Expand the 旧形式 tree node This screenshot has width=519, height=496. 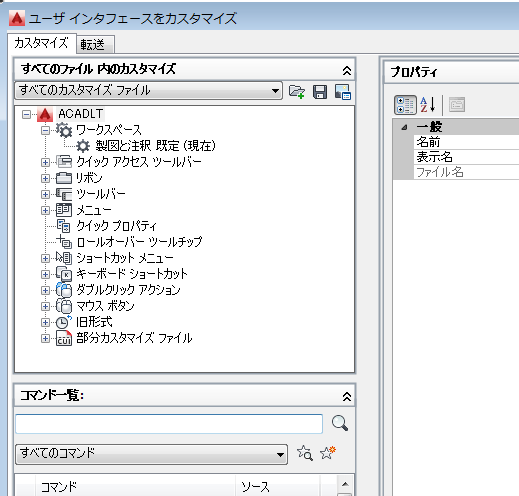click(45, 322)
